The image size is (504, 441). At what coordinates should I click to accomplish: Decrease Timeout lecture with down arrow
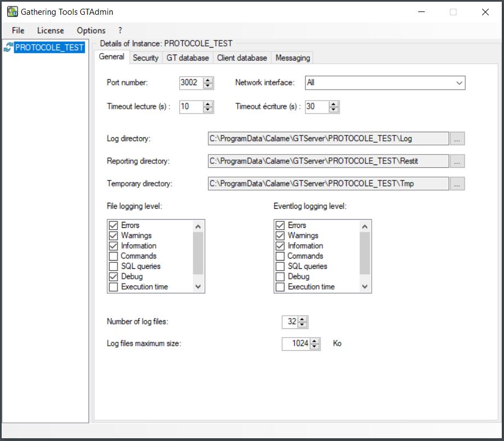pyautogui.click(x=208, y=110)
